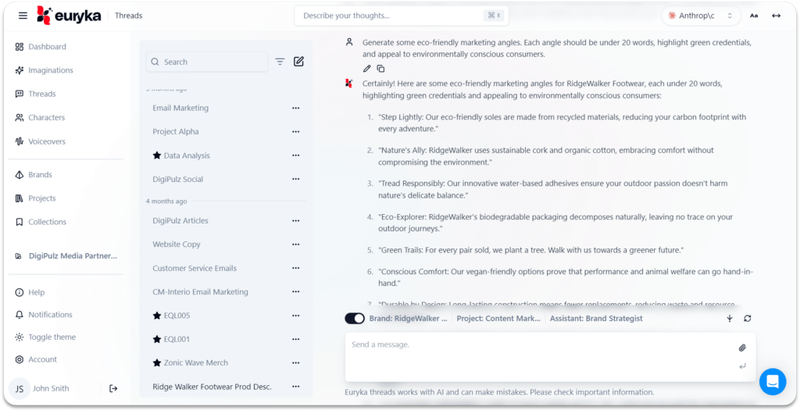Open Ridge Walker Footwear Prod Desc. thread
Image resolution: width=800 pixels, height=411 pixels.
tap(212, 387)
